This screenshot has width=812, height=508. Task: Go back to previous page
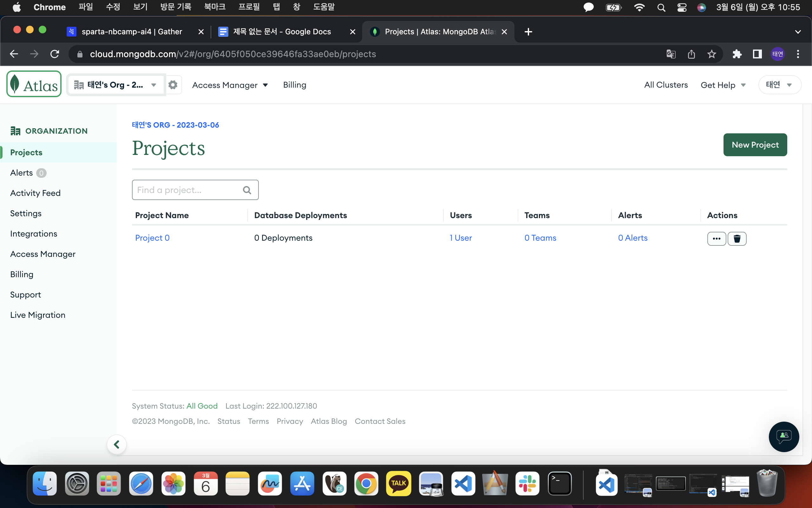click(14, 54)
